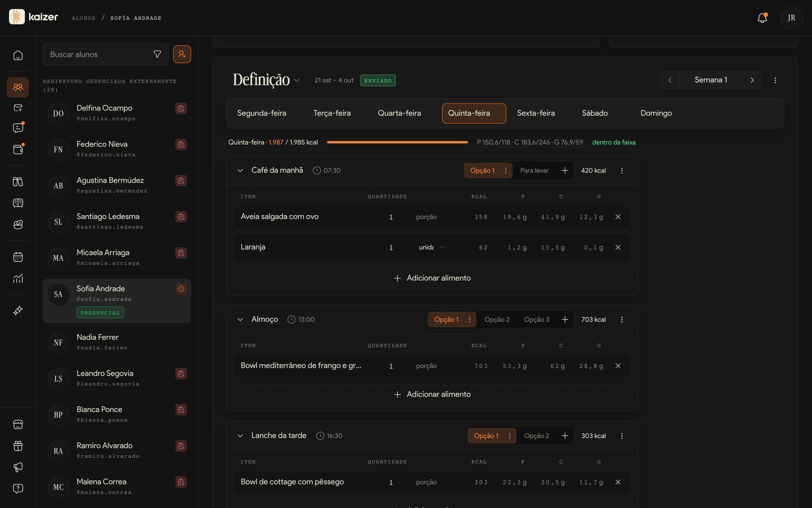Open the Alunos breadcrumb link
Viewport: 812px width, 508px height.
click(84, 18)
